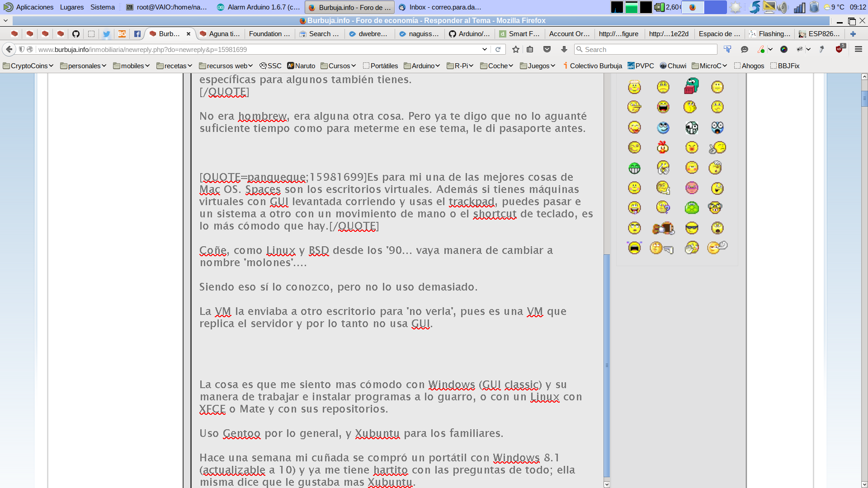Insert the angel halo smiley

(634, 87)
